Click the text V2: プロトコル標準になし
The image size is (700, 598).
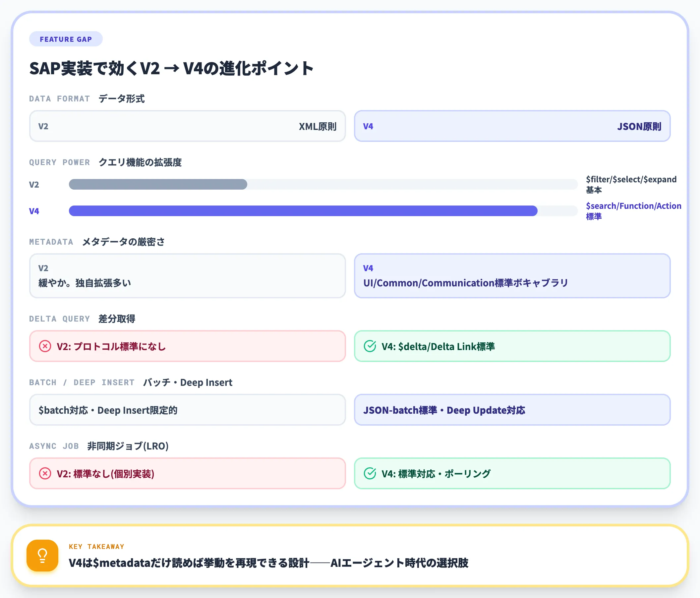click(x=111, y=347)
